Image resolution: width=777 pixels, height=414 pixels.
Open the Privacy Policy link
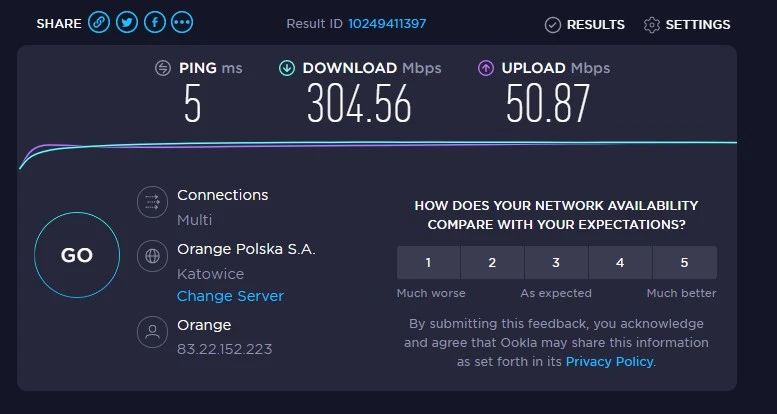click(x=609, y=361)
